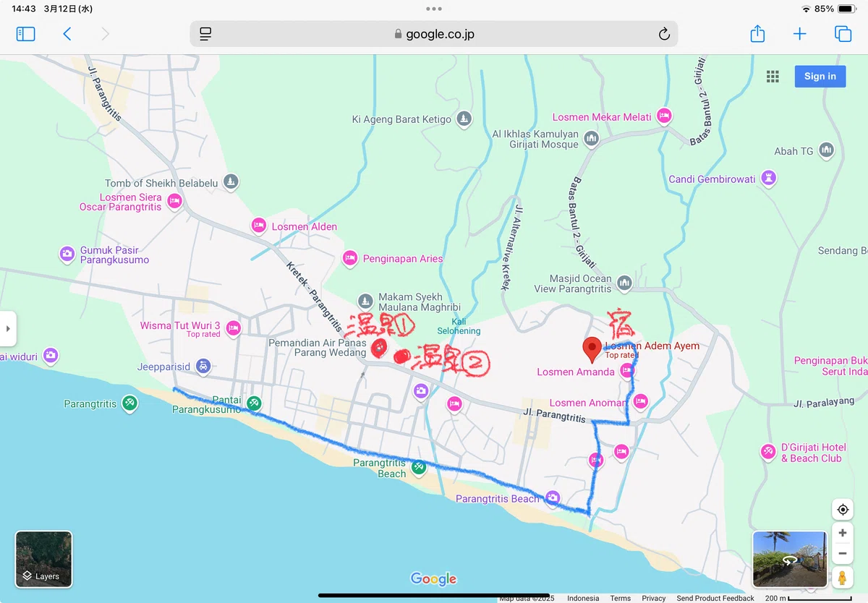The width and height of the screenshot is (868, 603).
Task: Select Makam Syekh Maulana Maghribi marker
Action: (x=366, y=301)
